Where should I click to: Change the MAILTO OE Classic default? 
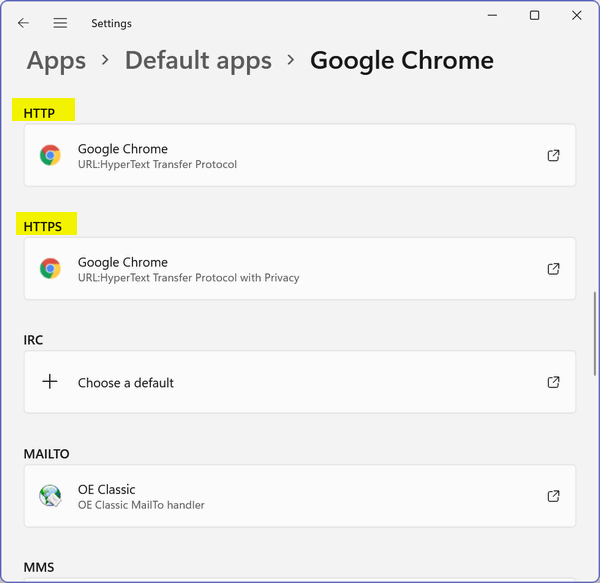click(x=300, y=496)
